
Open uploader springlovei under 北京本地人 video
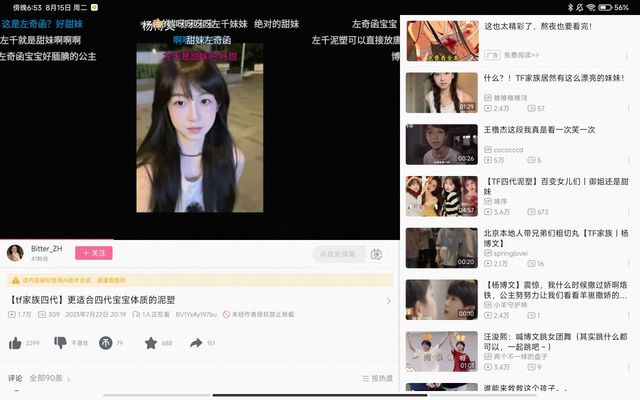pos(506,253)
